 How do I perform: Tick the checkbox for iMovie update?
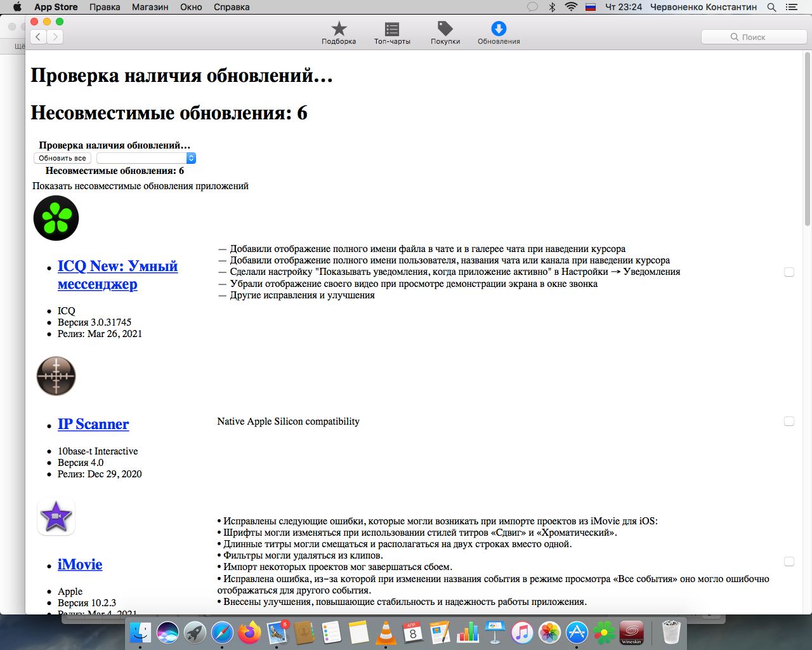789,561
